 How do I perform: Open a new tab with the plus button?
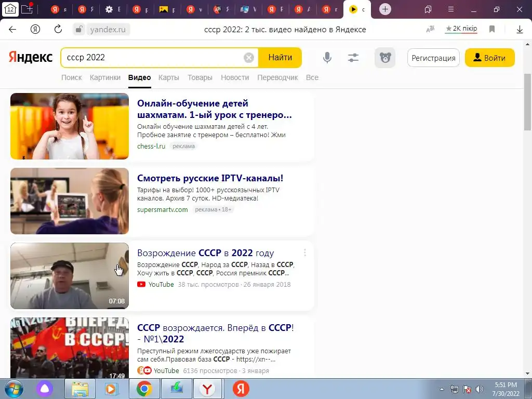[x=385, y=9]
